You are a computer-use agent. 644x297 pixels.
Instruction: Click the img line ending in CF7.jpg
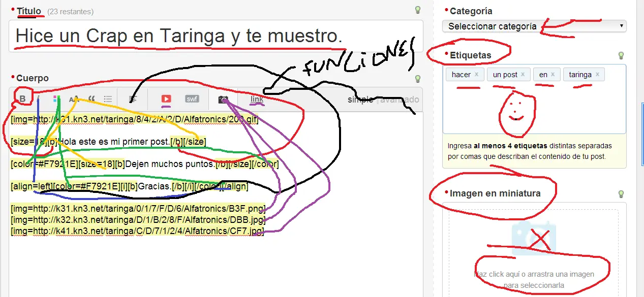point(137,231)
